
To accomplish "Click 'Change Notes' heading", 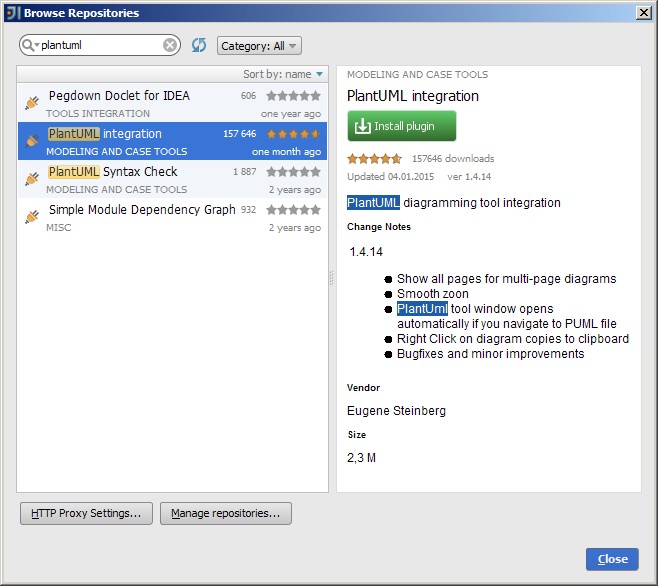I will [379, 227].
